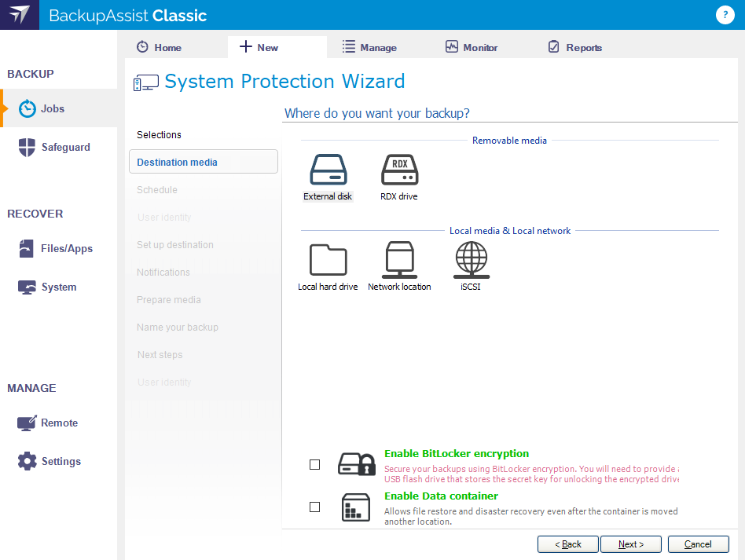This screenshot has height=560, width=745.
Task: Click the Local hard drive label
Action: (x=328, y=287)
